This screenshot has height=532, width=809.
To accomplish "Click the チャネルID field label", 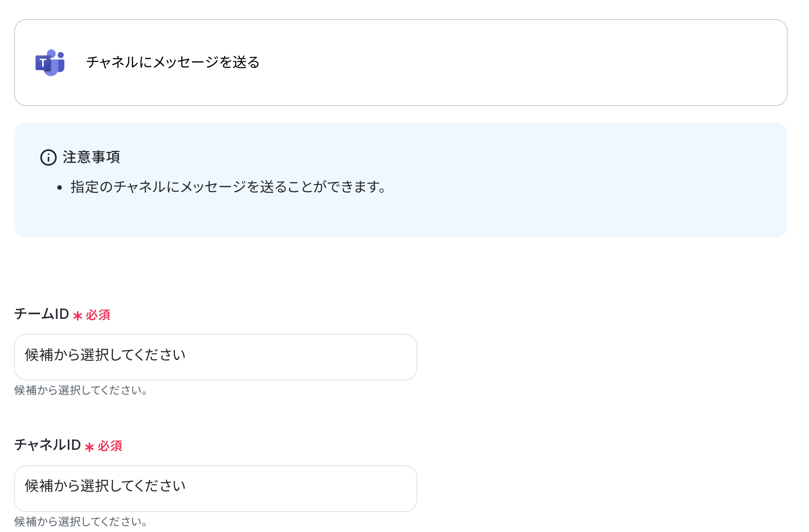I will point(47,445).
